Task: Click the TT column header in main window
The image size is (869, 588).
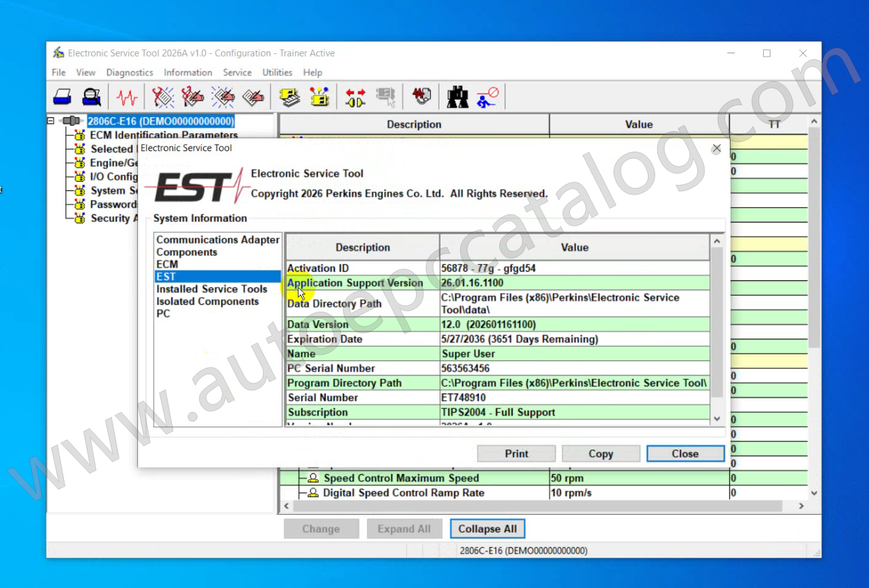Action: [769, 125]
